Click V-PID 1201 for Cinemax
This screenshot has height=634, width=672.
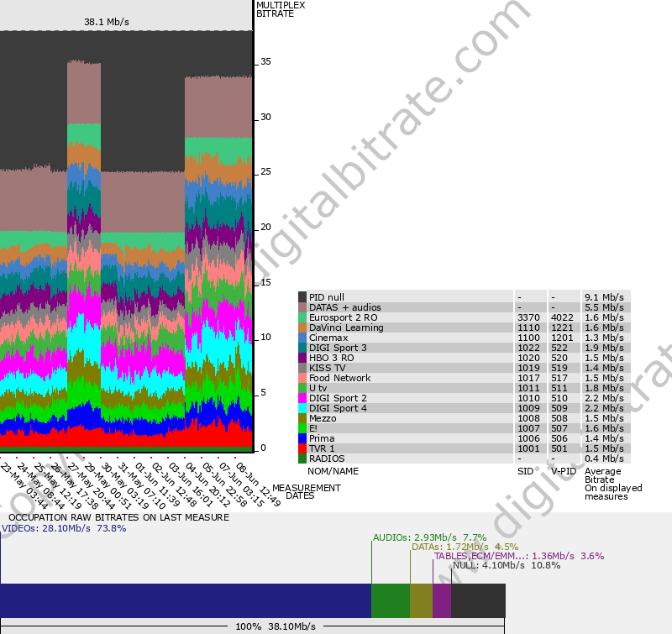562,338
